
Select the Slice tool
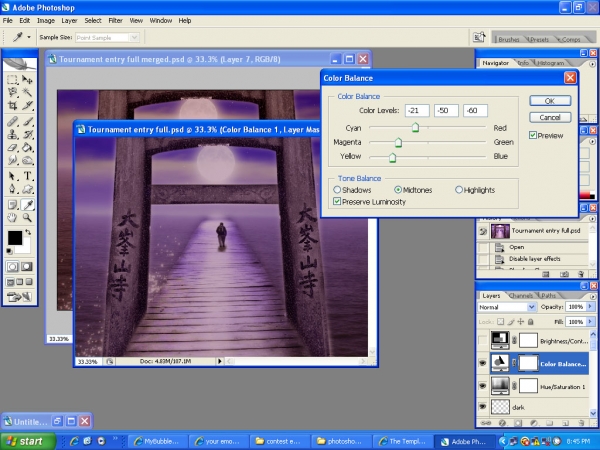[x=27, y=105]
